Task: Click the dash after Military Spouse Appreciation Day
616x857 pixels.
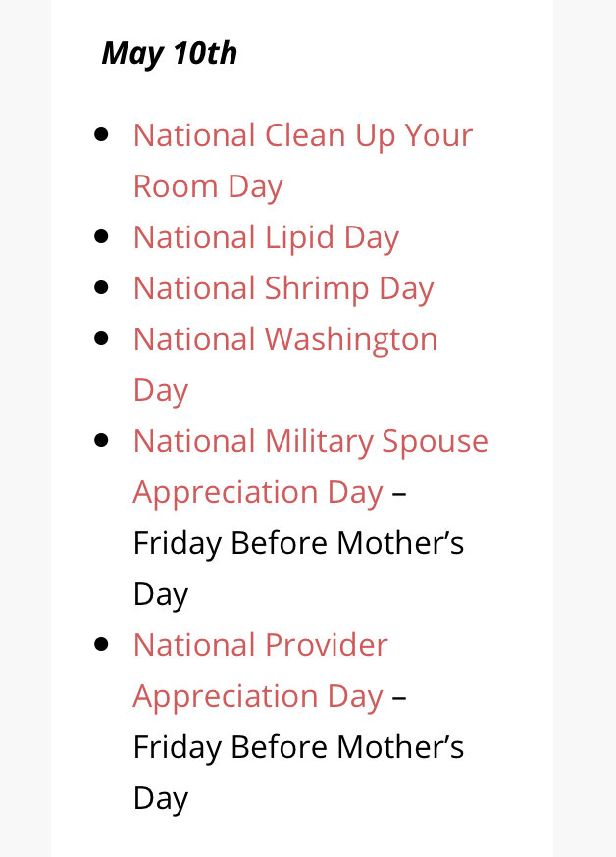Action: click(399, 493)
